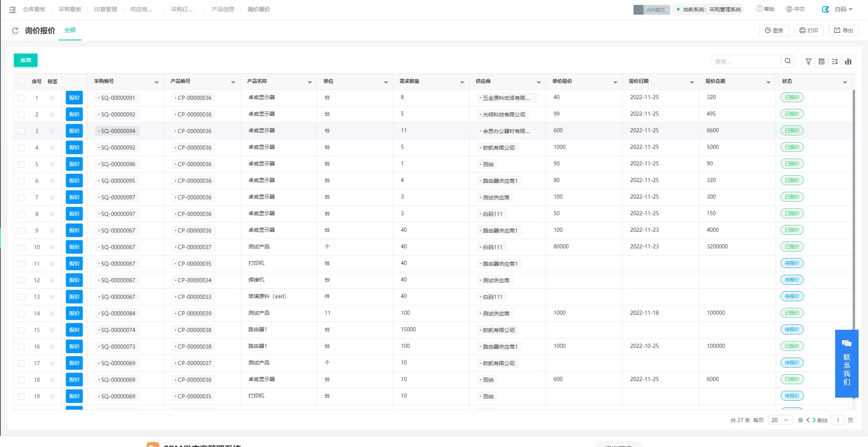Viewport: 868px width, 447px height.
Task: Click the filter funnel icon
Action: click(808, 61)
